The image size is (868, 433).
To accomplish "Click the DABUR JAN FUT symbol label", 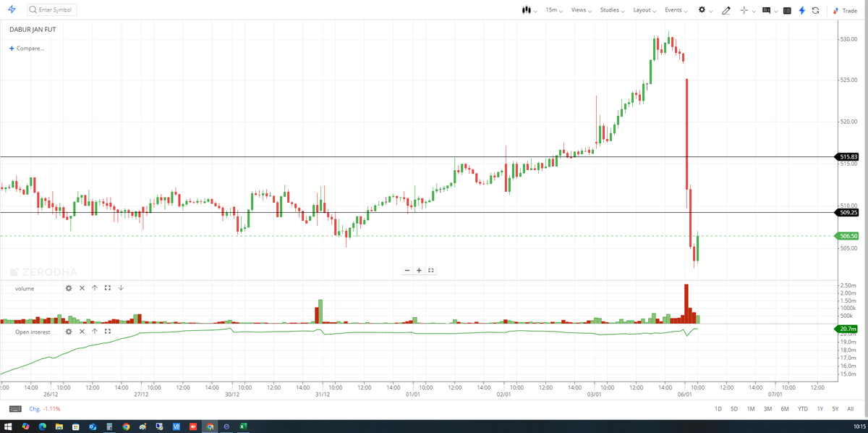I will 33,29.
